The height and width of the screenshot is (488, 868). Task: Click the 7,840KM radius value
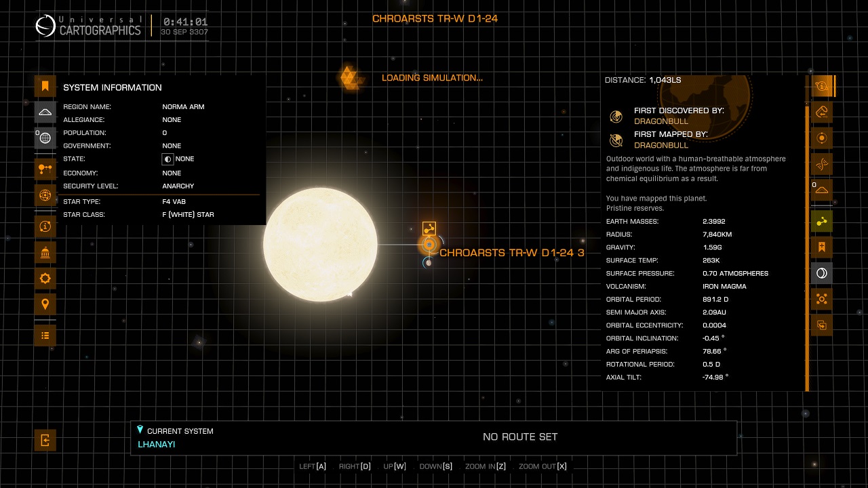(717, 235)
